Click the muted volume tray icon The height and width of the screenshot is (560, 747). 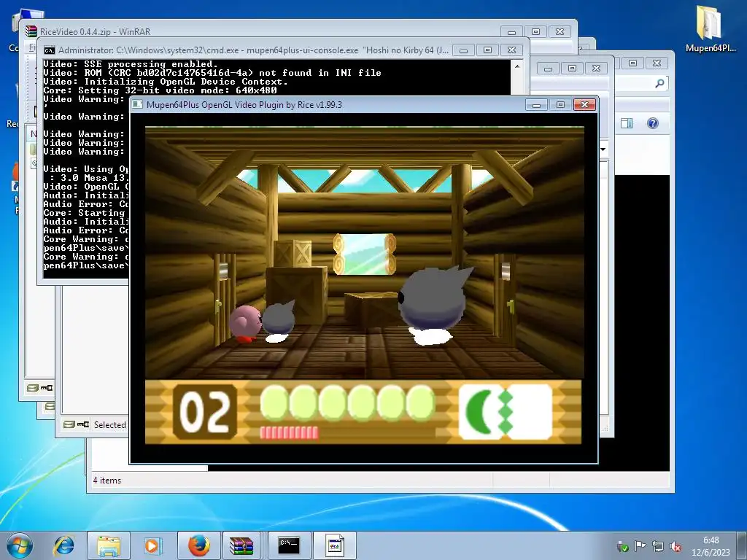tap(675, 547)
